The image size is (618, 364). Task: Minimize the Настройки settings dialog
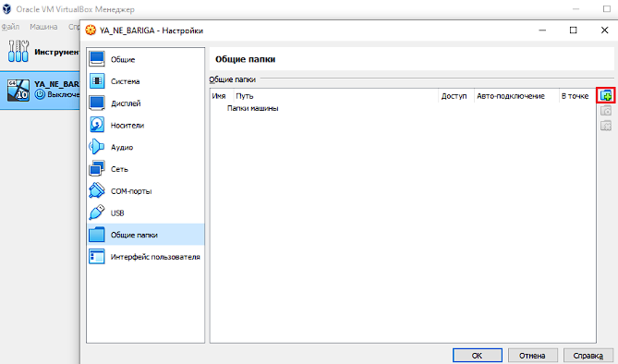click(543, 30)
